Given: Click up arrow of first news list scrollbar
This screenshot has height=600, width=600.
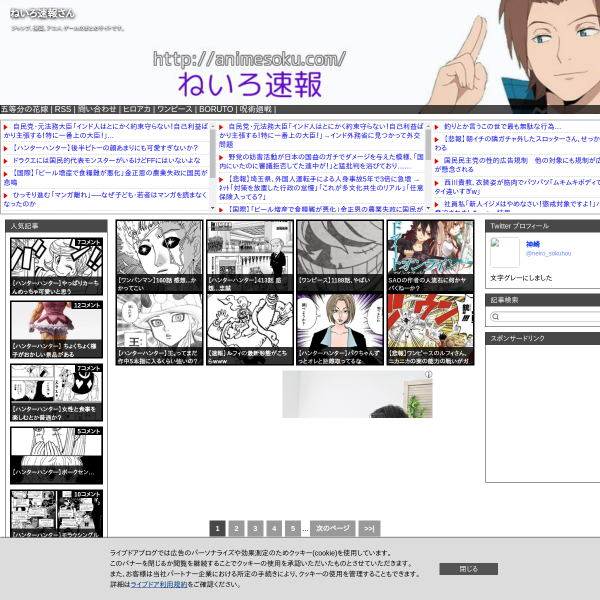Looking at the screenshot, I should click(212, 126).
